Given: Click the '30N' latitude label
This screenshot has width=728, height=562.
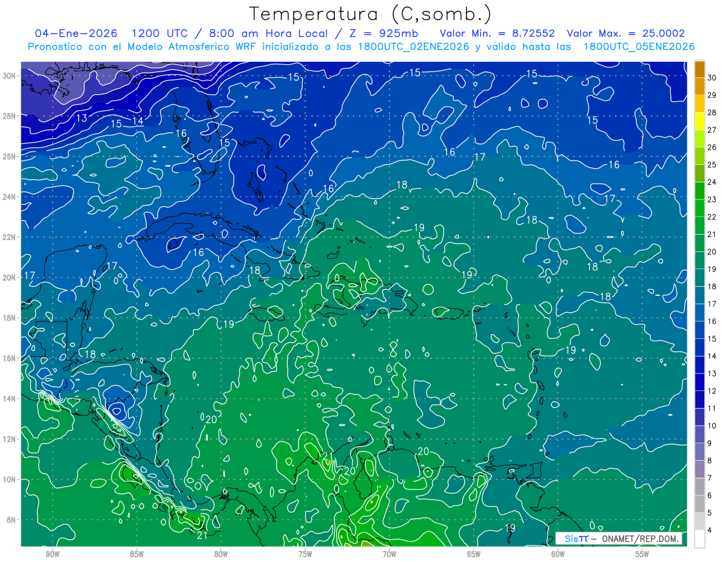Looking at the screenshot, I should point(10,75).
